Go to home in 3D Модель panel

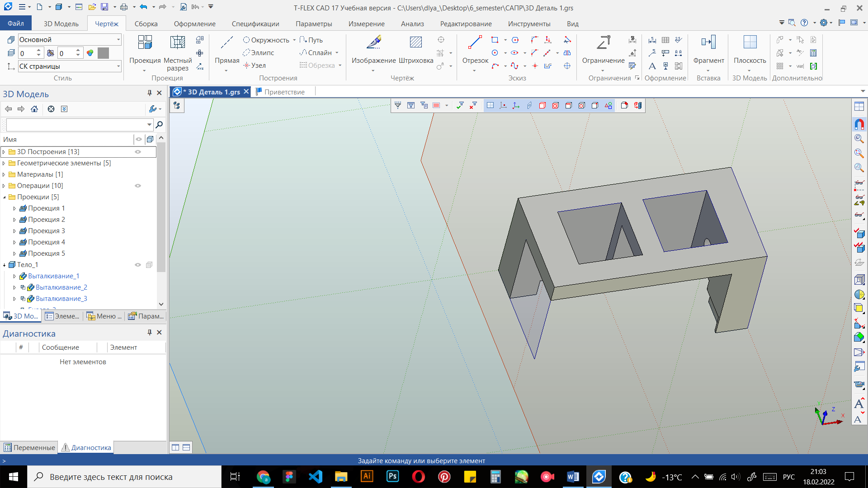click(x=34, y=109)
